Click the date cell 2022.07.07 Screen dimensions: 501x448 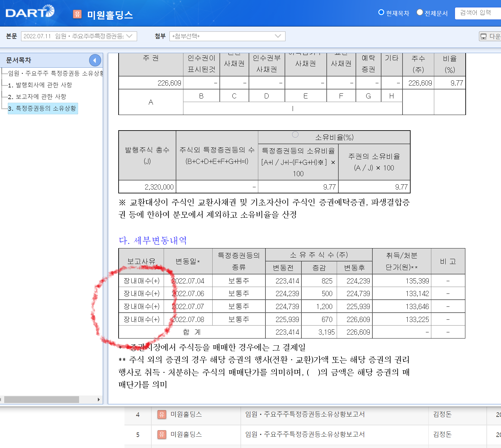coord(188,306)
